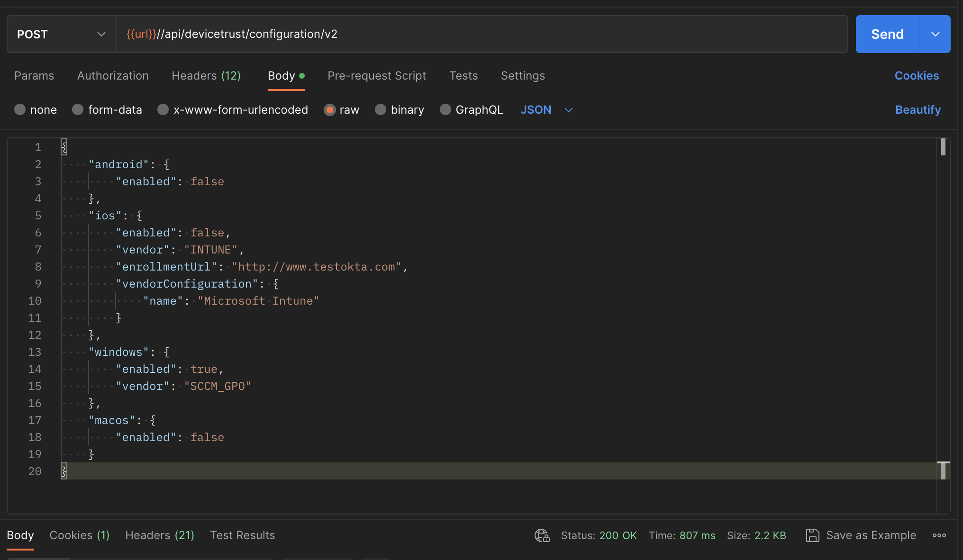Open the Pre-request Script tab
The height and width of the screenshot is (560, 963).
(x=377, y=76)
